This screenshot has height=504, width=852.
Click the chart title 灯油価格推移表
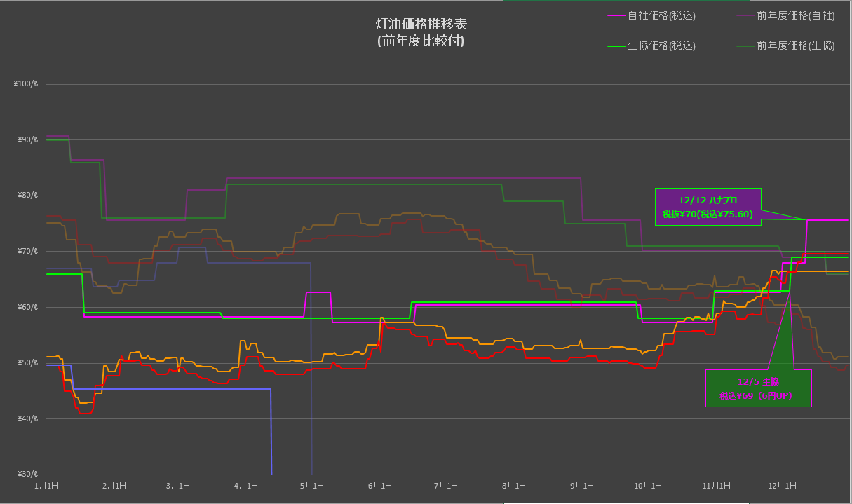point(420,25)
